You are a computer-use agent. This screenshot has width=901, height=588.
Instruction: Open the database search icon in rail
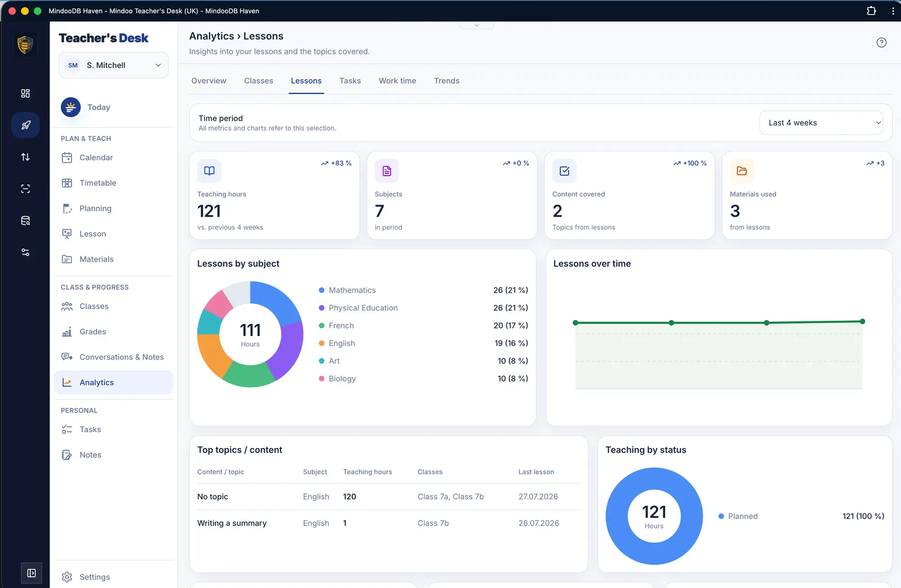pyautogui.click(x=25, y=221)
